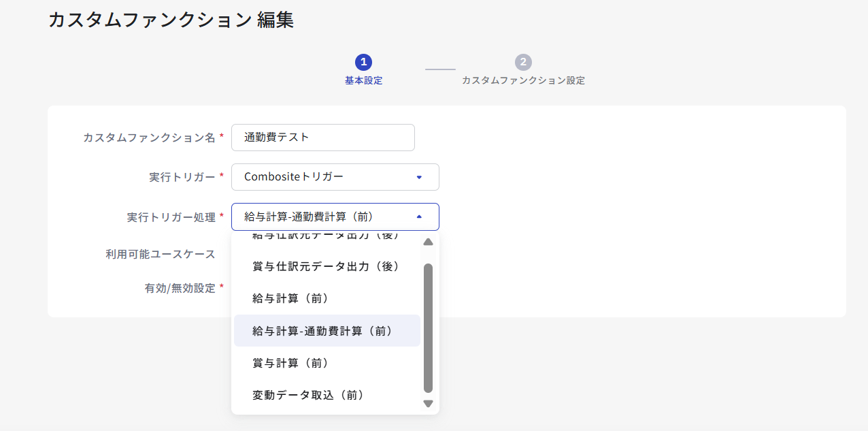This screenshot has width=868, height=431.
Task: Select 給与計算（前） option
Action: coord(327,298)
